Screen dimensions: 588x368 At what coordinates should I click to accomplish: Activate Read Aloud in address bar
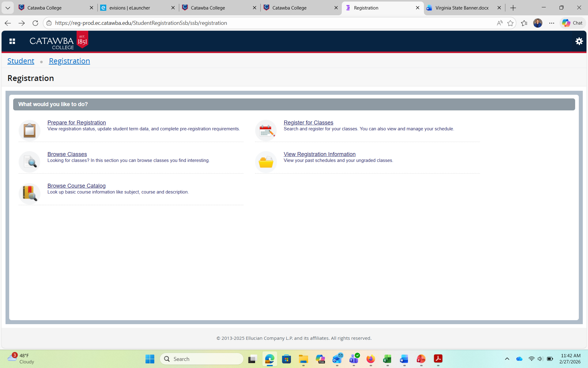pyautogui.click(x=499, y=23)
